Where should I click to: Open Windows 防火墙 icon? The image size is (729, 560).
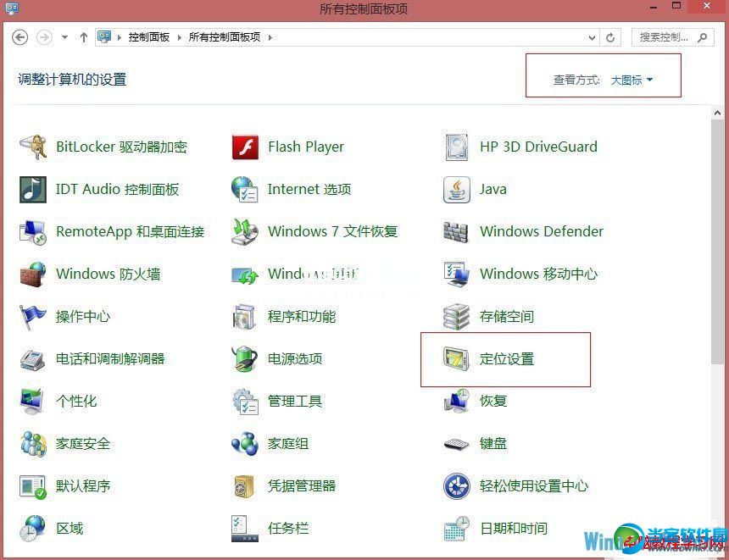point(32,274)
